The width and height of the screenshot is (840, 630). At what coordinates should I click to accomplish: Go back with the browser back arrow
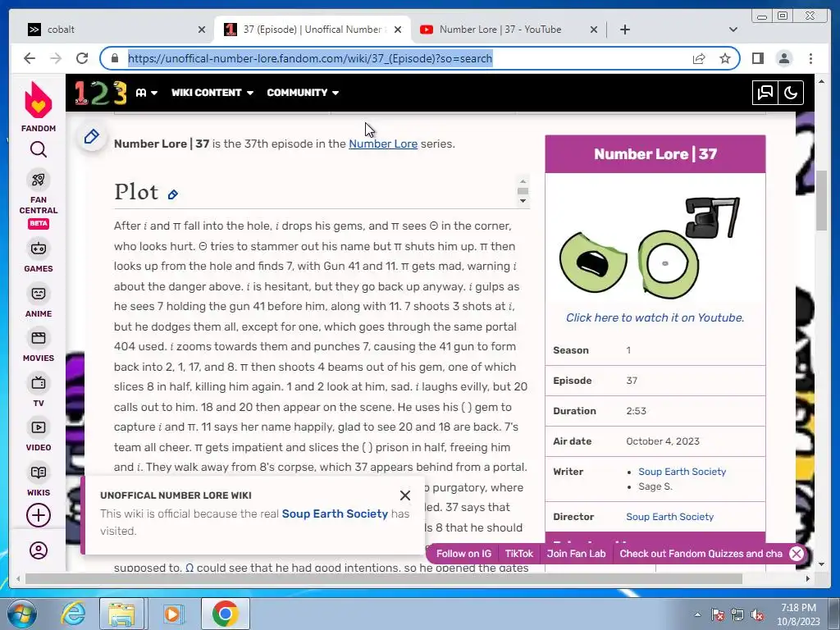[30, 58]
